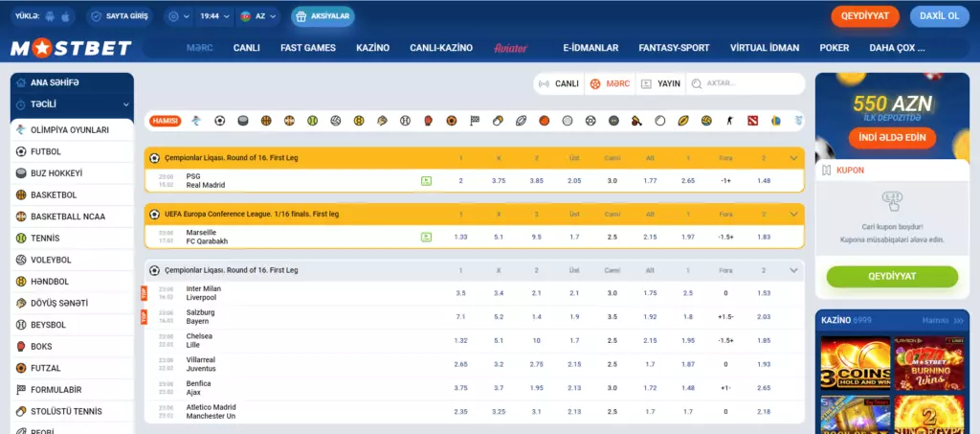
Task: Select Counter-Strike icon in sports filter row
Action: pyautogui.click(x=729, y=121)
